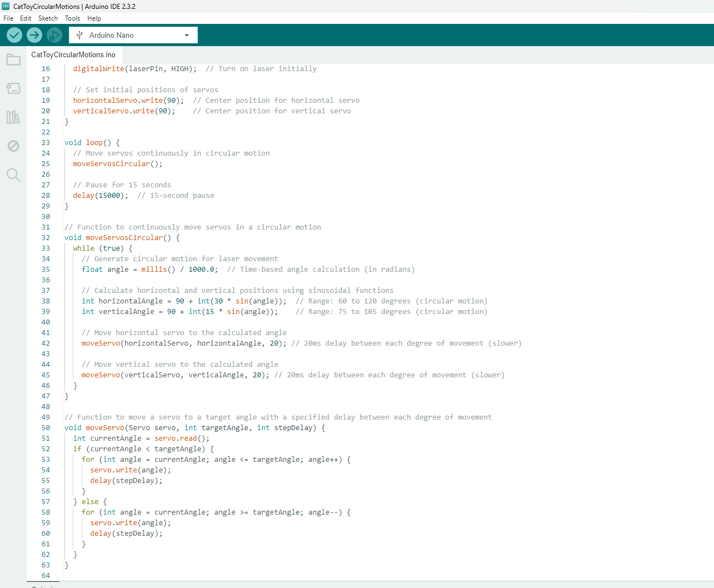Click 'while (true) {' on line 33

tap(103, 248)
